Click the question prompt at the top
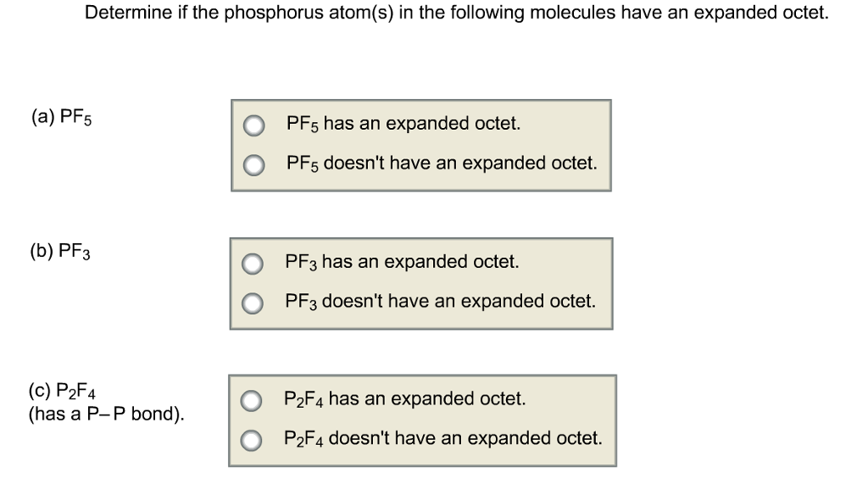Viewport: 868px width, 495px height. pos(455,12)
